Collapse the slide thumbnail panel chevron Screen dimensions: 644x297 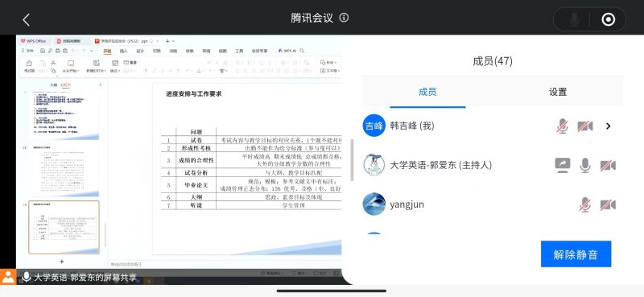click(x=101, y=85)
